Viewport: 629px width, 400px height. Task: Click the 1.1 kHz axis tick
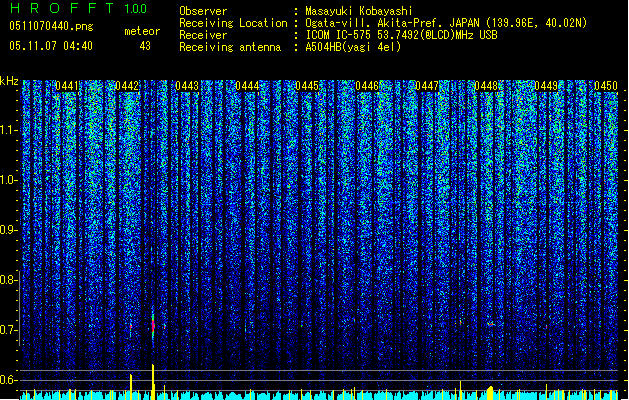9,130
